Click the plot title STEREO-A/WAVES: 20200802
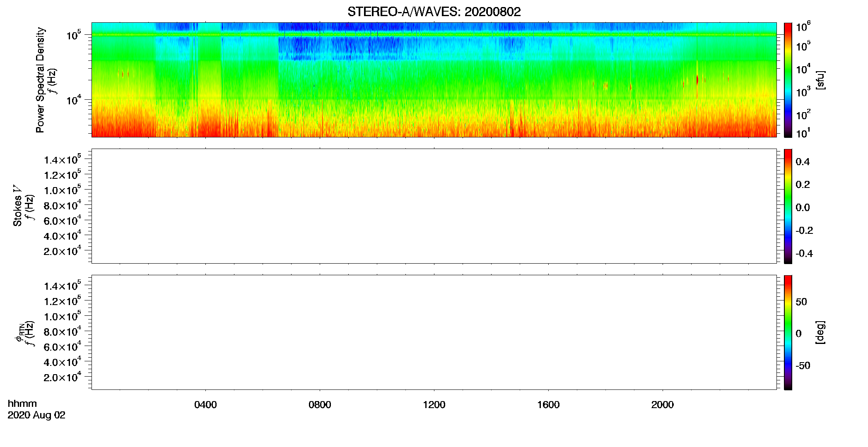Screen dimensions: 868x447 pyautogui.click(x=434, y=12)
